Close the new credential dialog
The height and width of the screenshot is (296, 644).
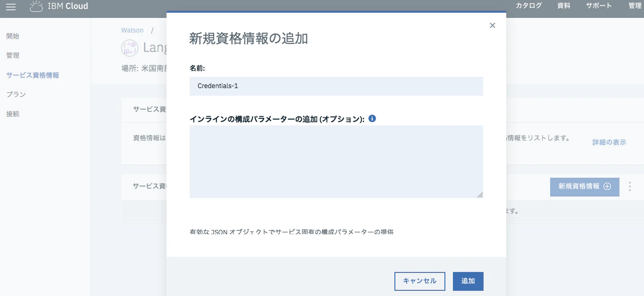[492, 25]
